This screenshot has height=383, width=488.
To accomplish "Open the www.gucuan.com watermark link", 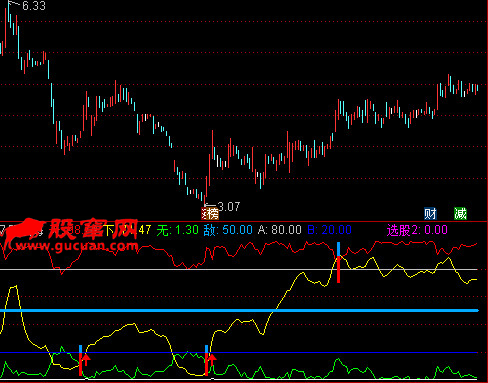I will click(x=77, y=246).
